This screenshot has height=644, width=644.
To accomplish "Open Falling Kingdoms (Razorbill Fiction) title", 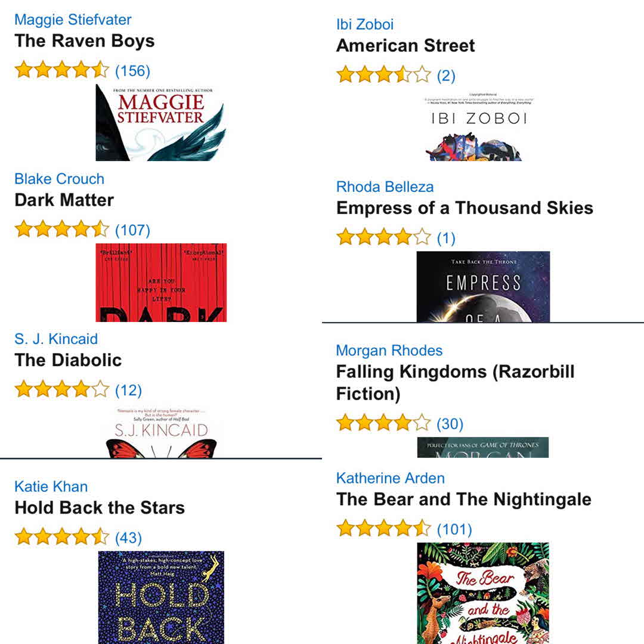I will [x=455, y=382].
